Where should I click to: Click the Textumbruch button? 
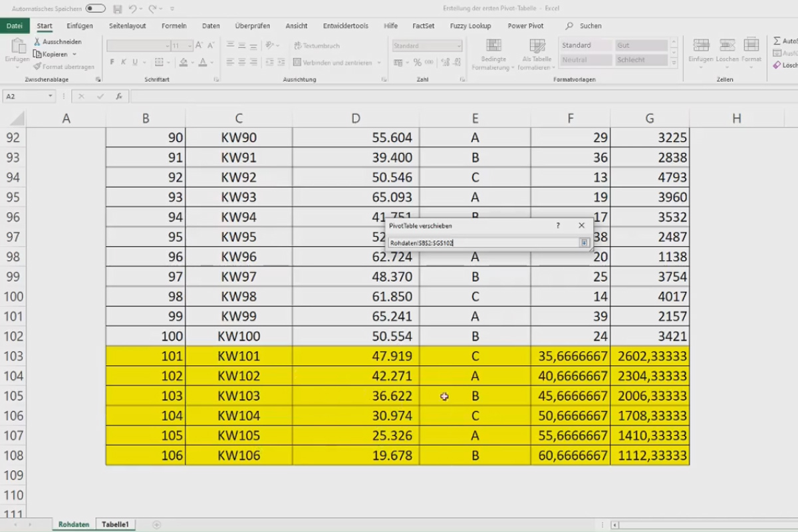[x=317, y=46]
